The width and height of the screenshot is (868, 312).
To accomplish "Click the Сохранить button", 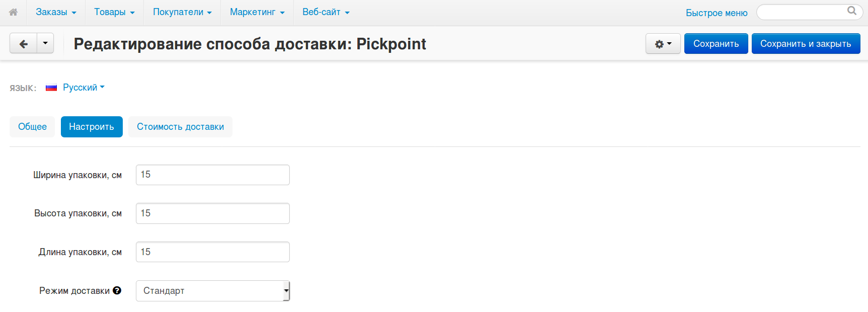I will (716, 44).
